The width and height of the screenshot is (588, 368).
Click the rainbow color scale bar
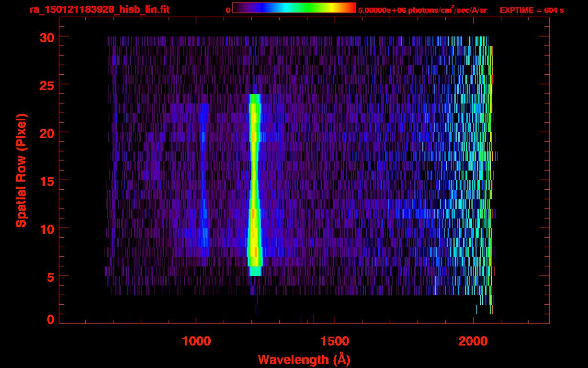pyautogui.click(x=294, y=8)
